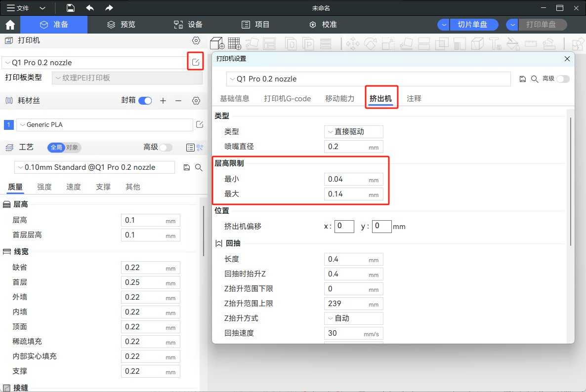The image size is (586, 392).
Task: Click the search icon in printer settings dialog
Action: tap(535, 79)
